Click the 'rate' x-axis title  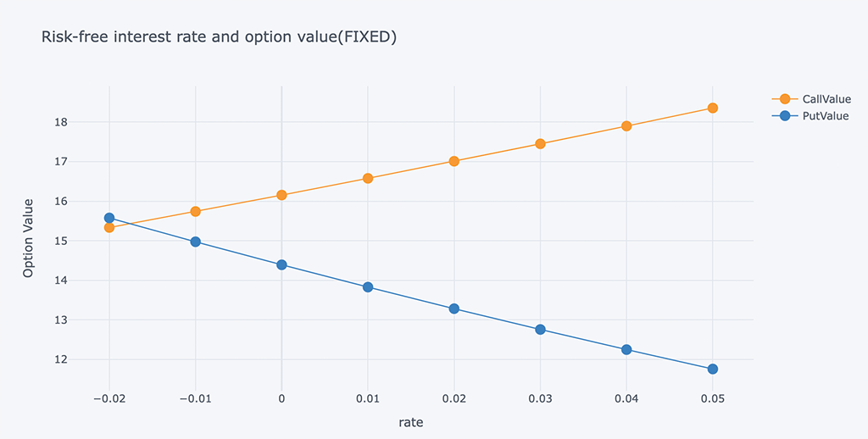411,422
